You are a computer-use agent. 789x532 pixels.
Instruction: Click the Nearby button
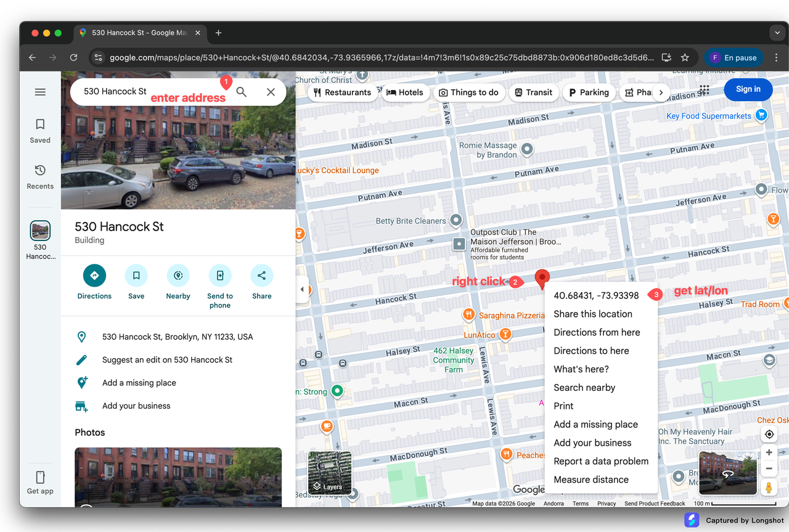pyautogui.click(x=178, y=282)
